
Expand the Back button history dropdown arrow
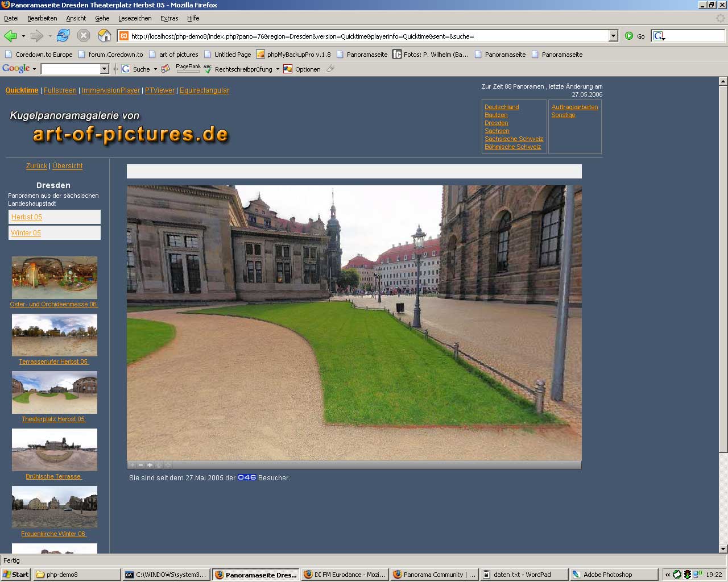[23, 36]
